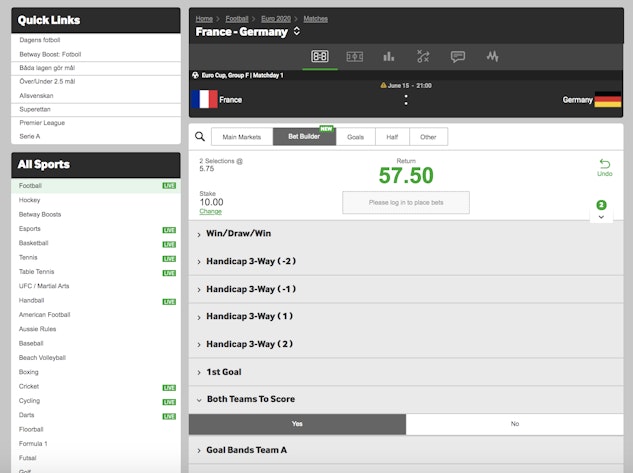Expand the selections list chevron
The width and height of the screenshot is (633, 473).
pos(602,217)
